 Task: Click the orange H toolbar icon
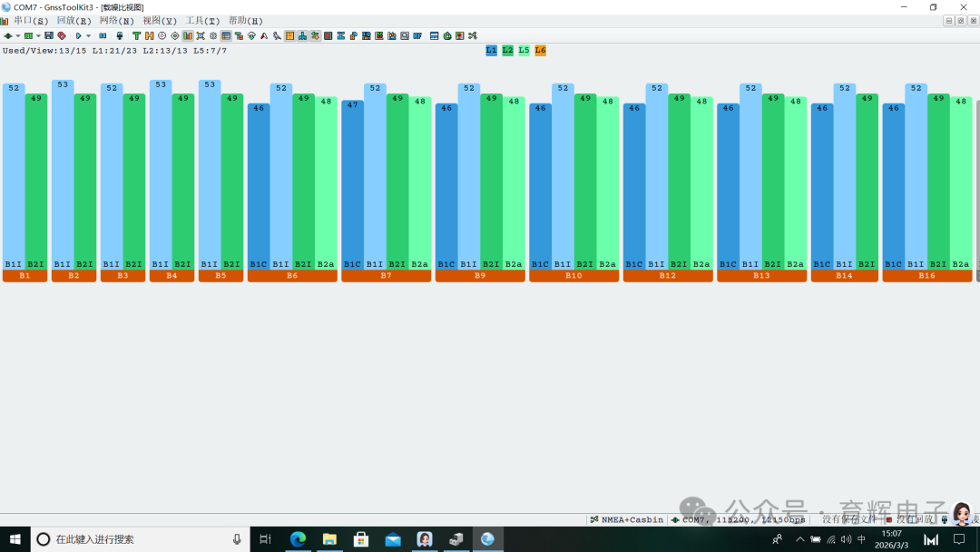[x=150, y=35]
